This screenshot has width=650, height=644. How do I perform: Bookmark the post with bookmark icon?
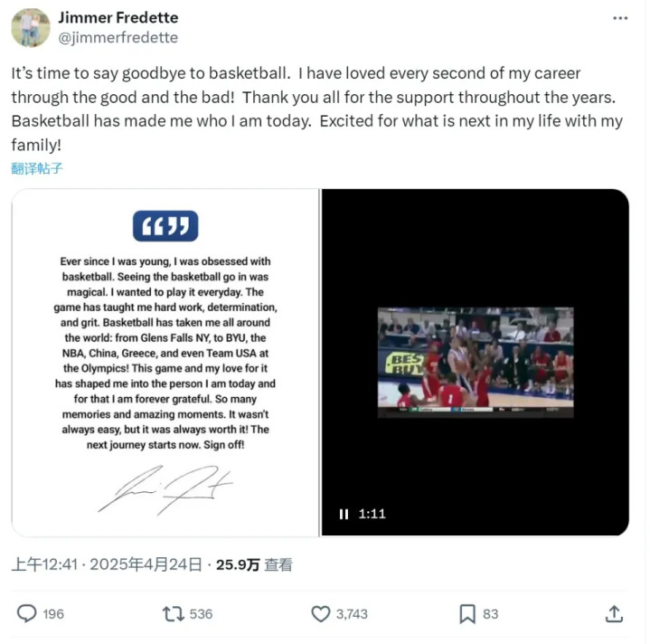(467, 614)
